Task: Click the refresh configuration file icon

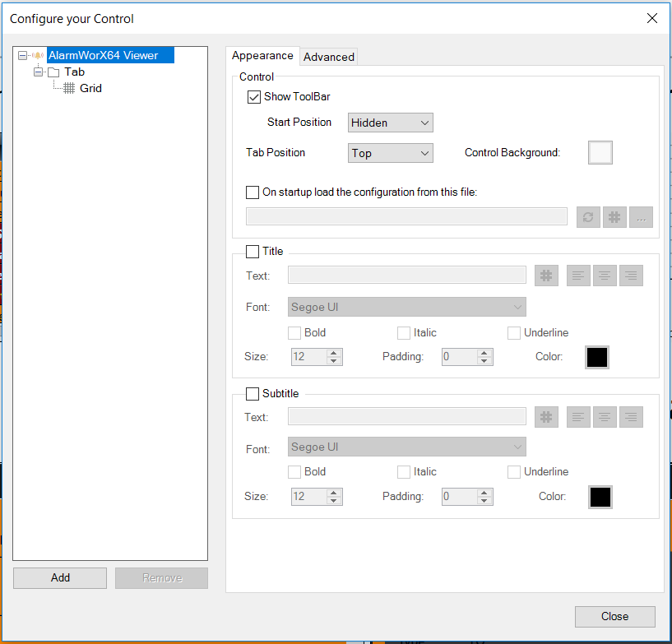Action: [588, 217]
